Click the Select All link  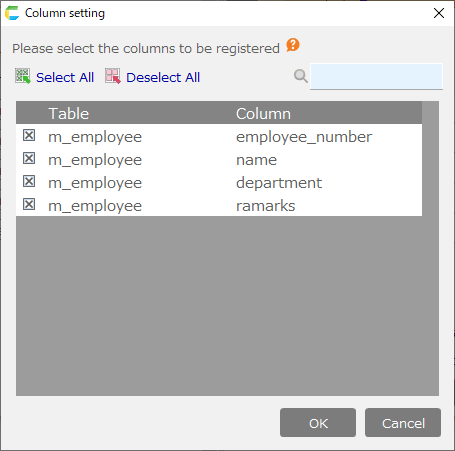click(x=65, y=77)
